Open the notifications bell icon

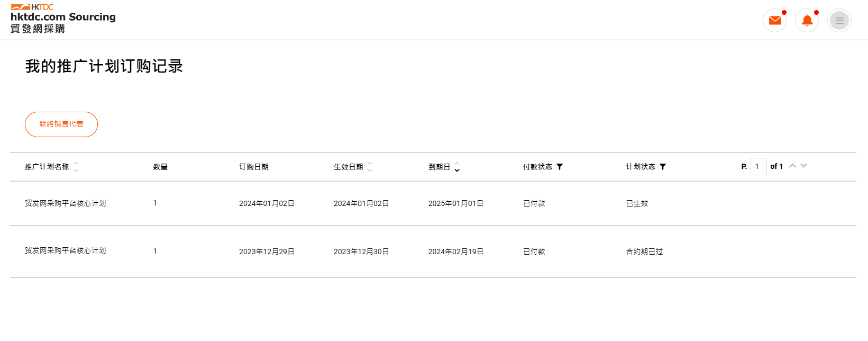(x=807, y=21)
